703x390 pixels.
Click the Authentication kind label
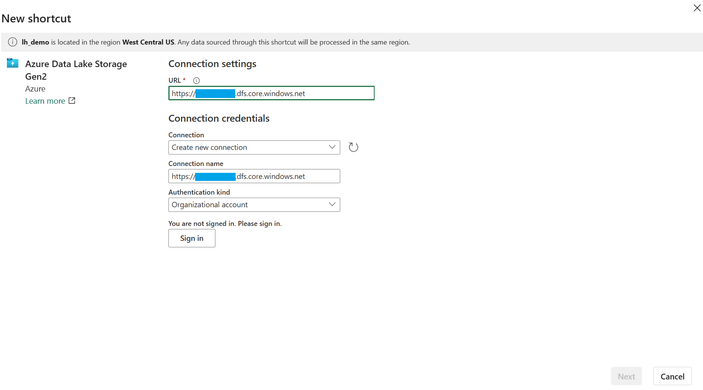(199, 192)
